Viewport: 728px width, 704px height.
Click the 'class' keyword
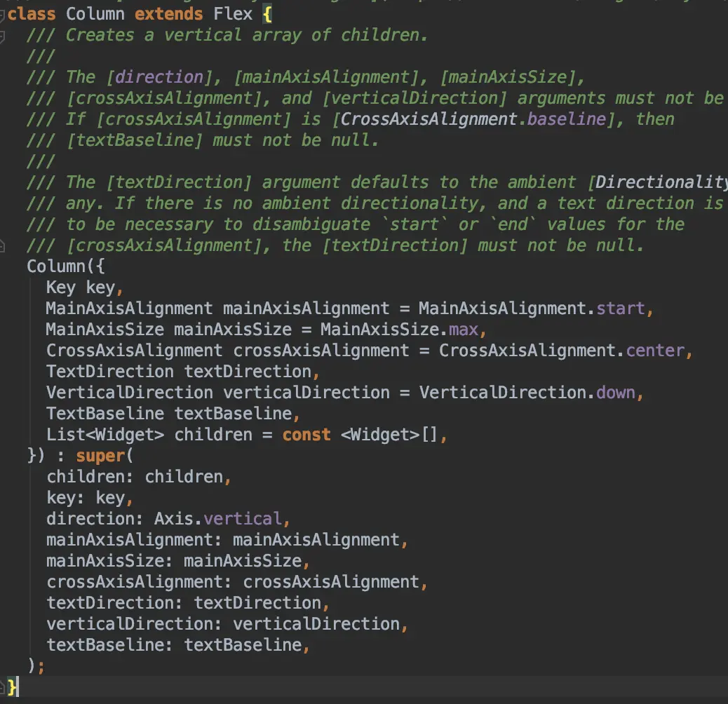pyautogui.click(x=31, y=14)
